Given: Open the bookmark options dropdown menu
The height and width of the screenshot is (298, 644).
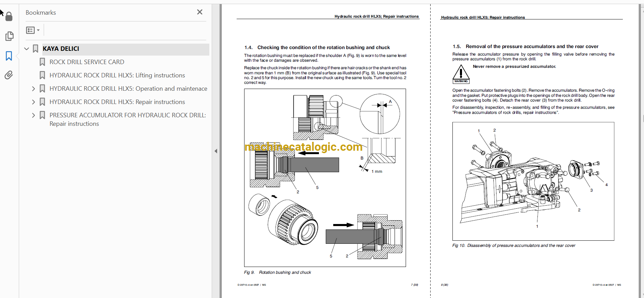Looking at the screenshot, I should pyautogui.click(x=33, y=30).
